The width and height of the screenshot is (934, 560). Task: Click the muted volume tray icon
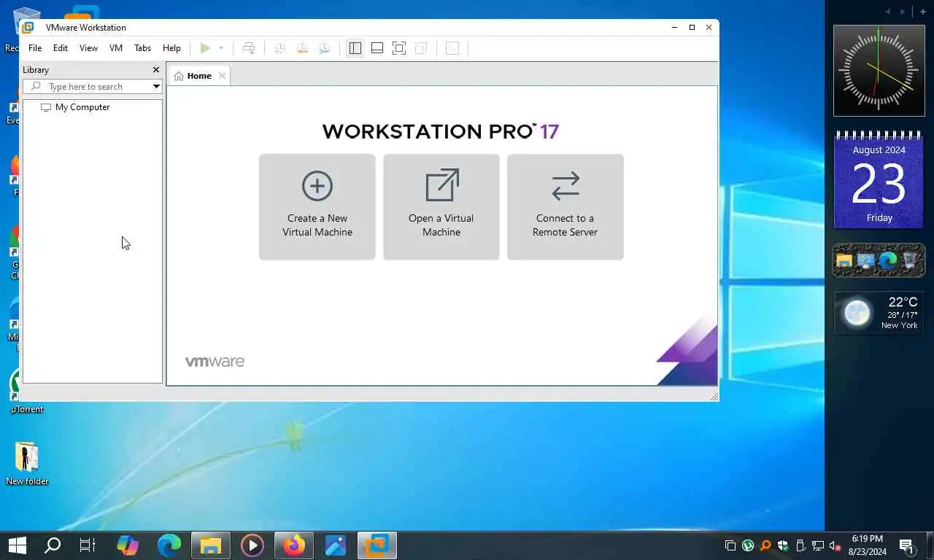coord(835,545)
